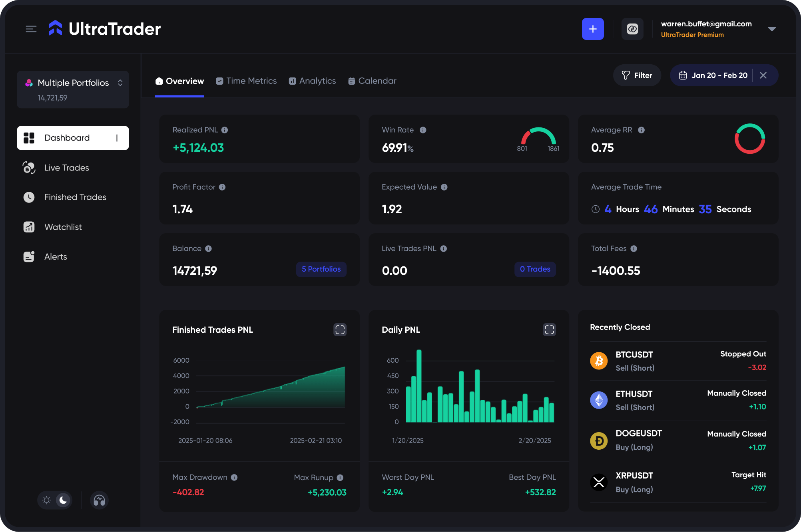801x532 pixels.
Task: Click the broker link icon near account email
Action: [632, 29]
